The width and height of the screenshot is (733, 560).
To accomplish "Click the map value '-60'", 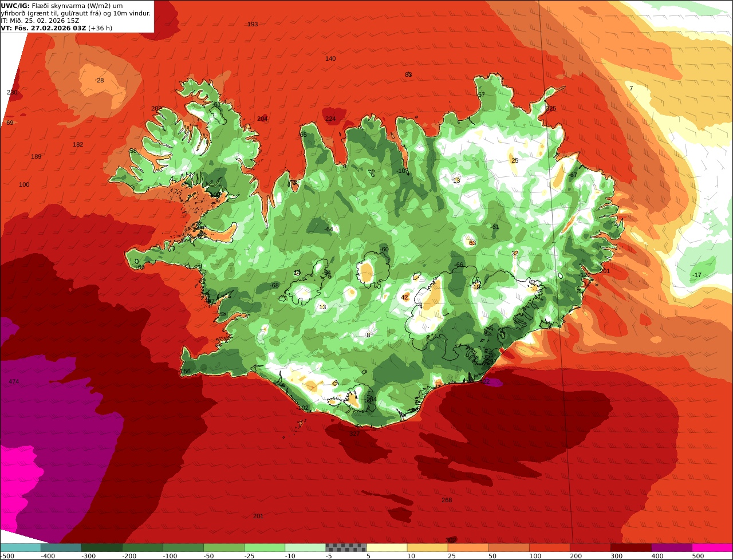I will tap(384, 249).
